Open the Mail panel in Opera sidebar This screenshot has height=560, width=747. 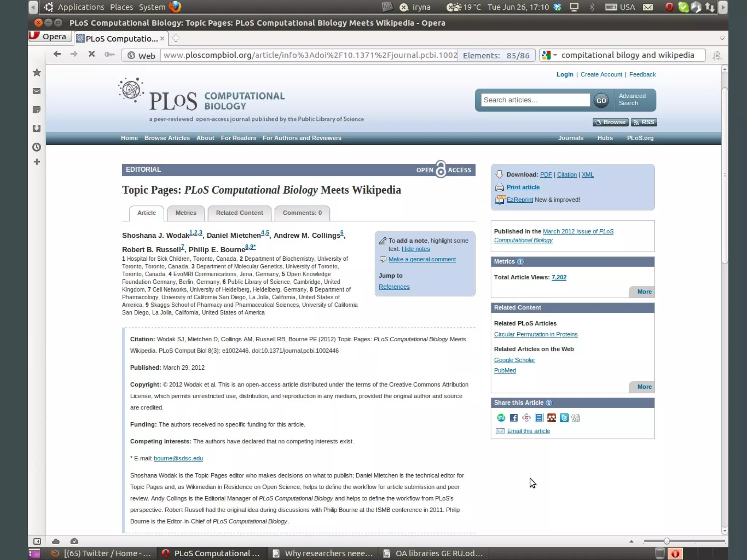(x=37, y=91)
